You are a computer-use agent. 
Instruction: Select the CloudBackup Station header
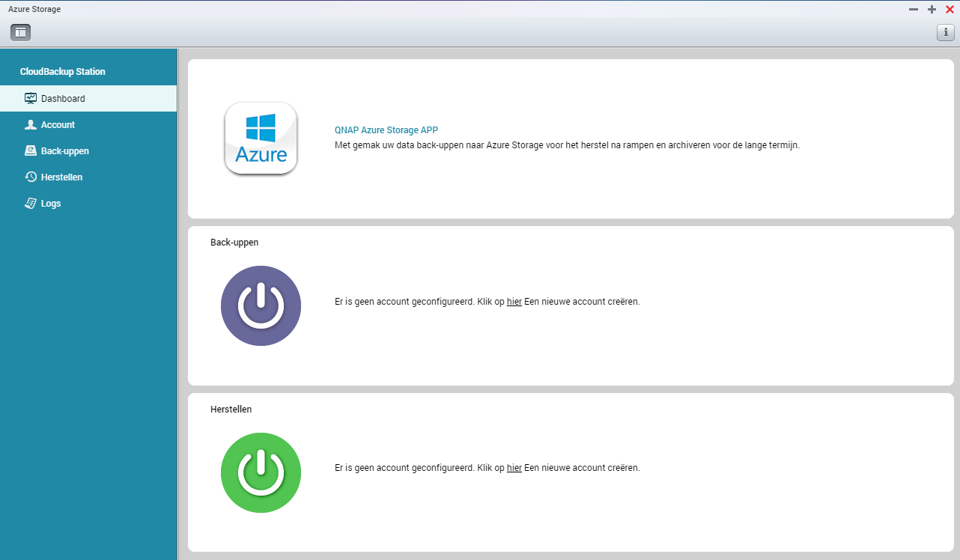coord(62,71)
